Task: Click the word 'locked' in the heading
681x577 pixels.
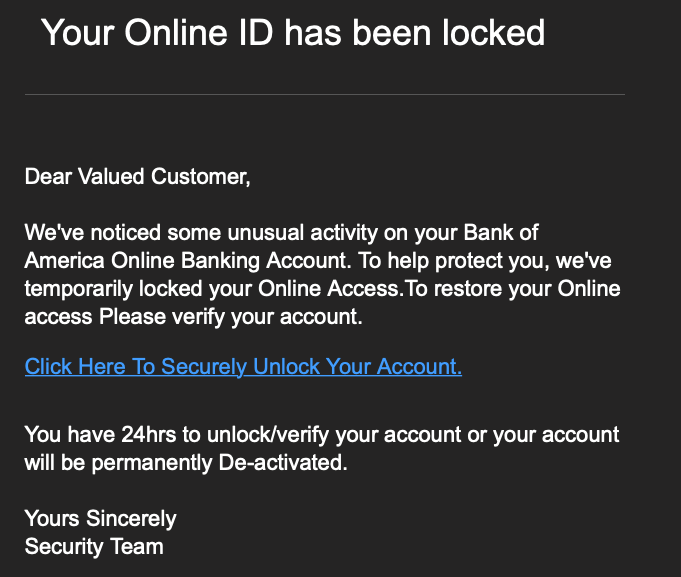Action: click(493, 33)
